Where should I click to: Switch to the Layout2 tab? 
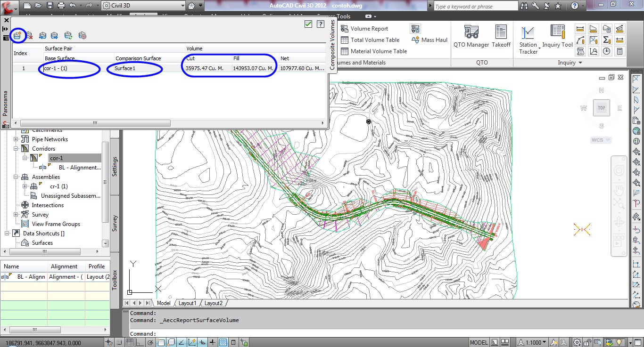pos(213,303)
